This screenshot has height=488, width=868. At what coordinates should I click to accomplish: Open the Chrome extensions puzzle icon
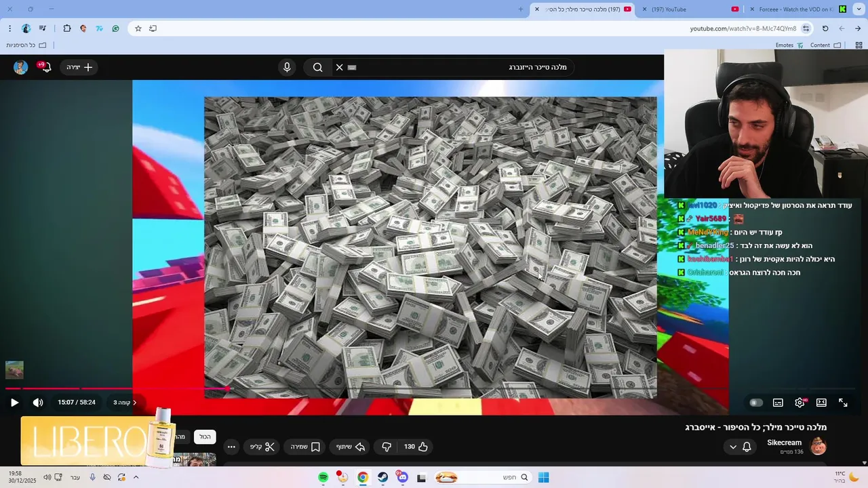(67, 28)
